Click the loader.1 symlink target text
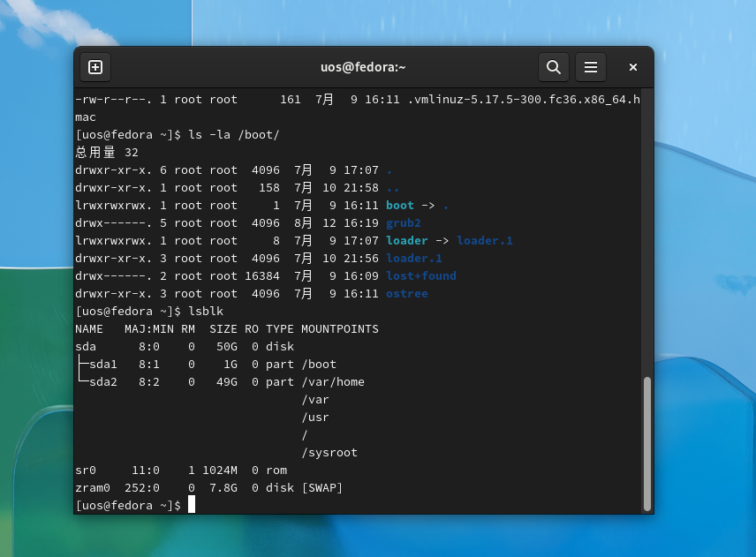The width and height of the screenshot is (756, 557). coord(485,240)
